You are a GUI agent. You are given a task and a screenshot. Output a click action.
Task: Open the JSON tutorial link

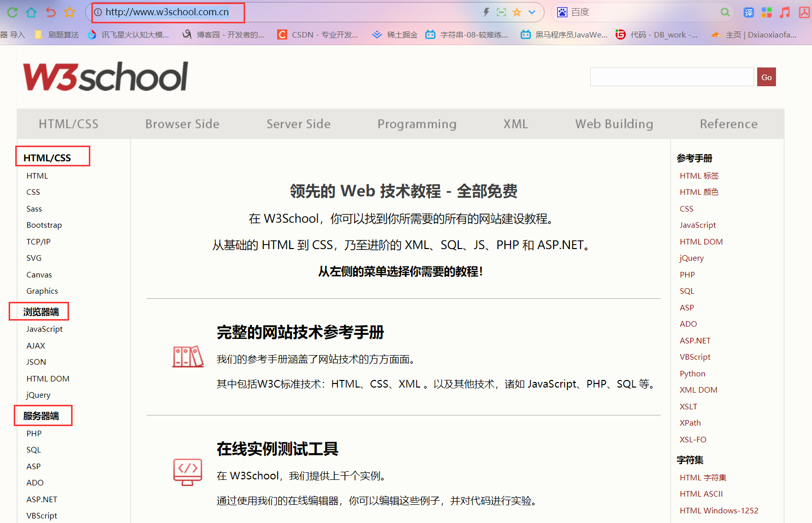(36, 362)
